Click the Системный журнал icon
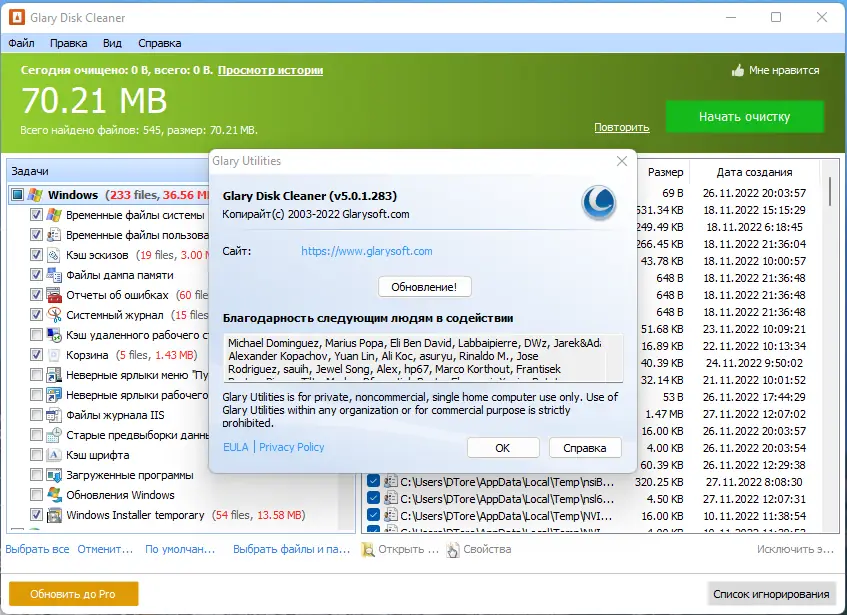Image resolution: width=847 pixels, height=615 pixels. [x=53, y=315]
